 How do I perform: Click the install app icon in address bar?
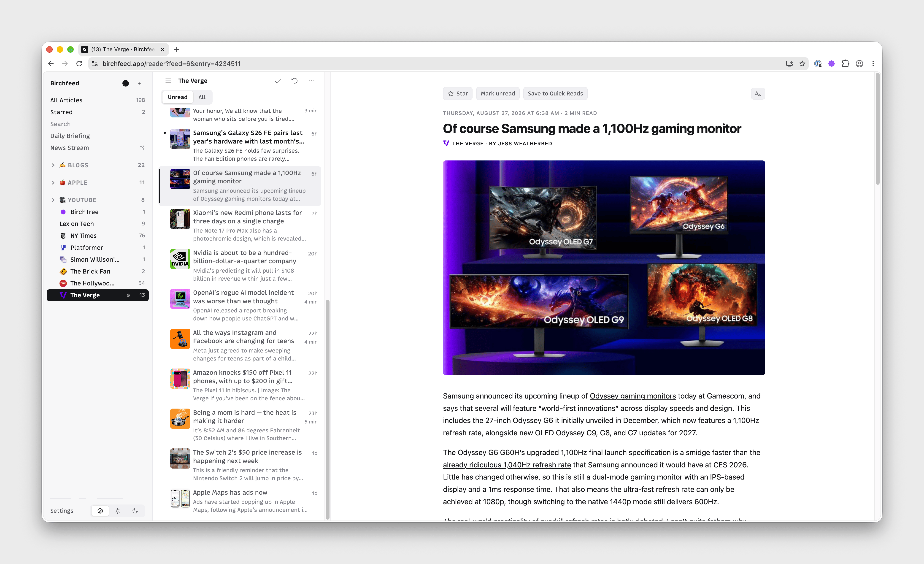point(789,64)
